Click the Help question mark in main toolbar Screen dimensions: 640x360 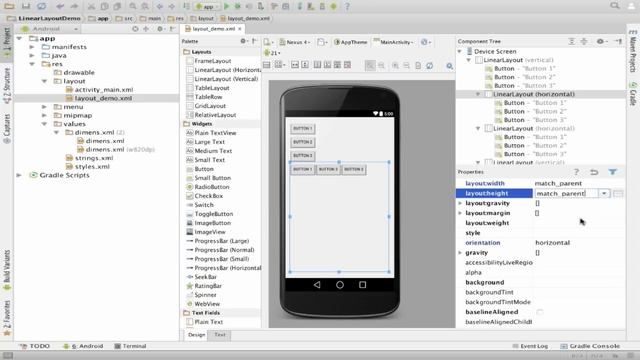coord(347,6)
